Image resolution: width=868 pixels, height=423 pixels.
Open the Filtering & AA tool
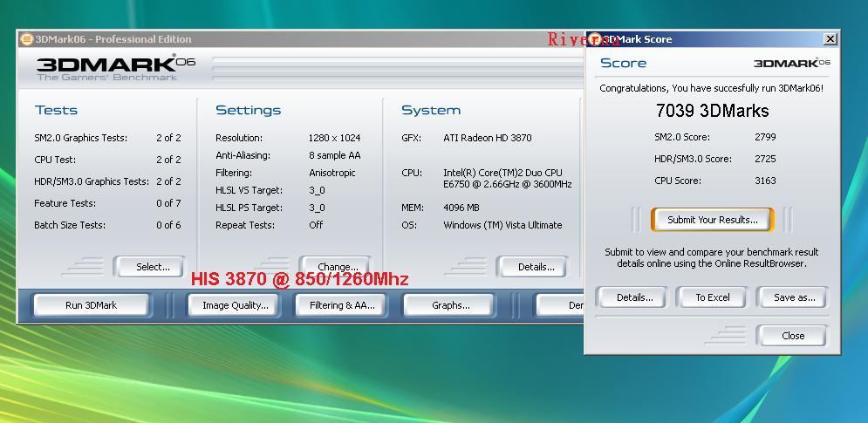coord(340,305)
